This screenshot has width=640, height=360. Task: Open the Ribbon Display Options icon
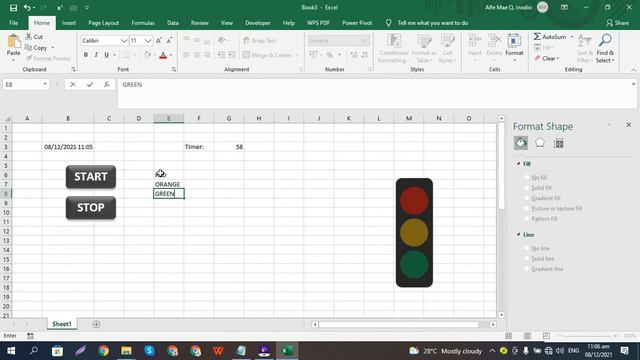(x=564, y=7)
